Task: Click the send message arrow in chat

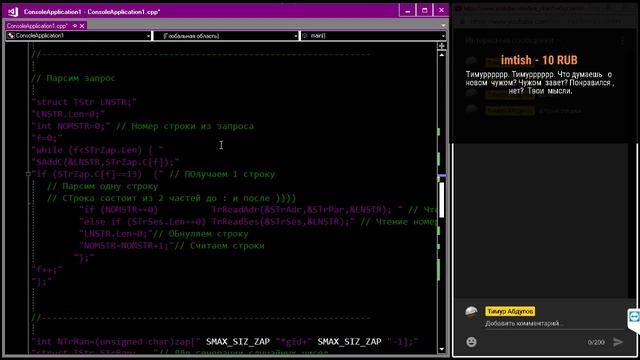Action: (618, 342)
